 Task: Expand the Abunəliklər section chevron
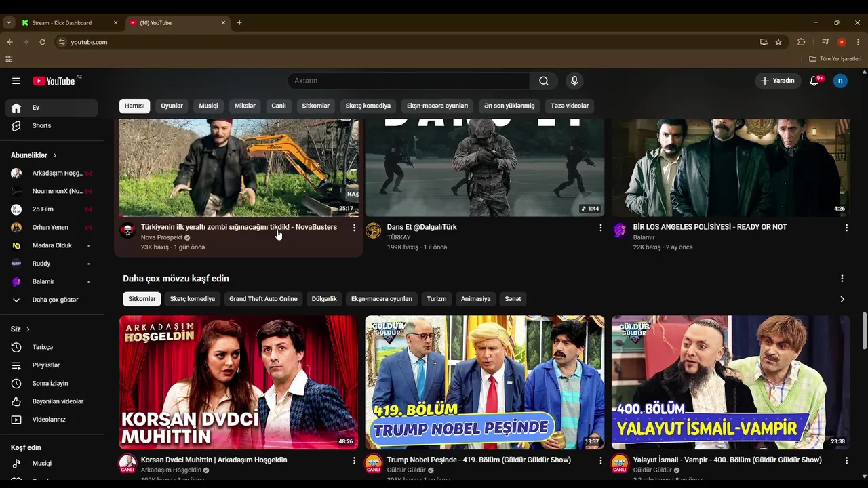[x=55, y=155]
